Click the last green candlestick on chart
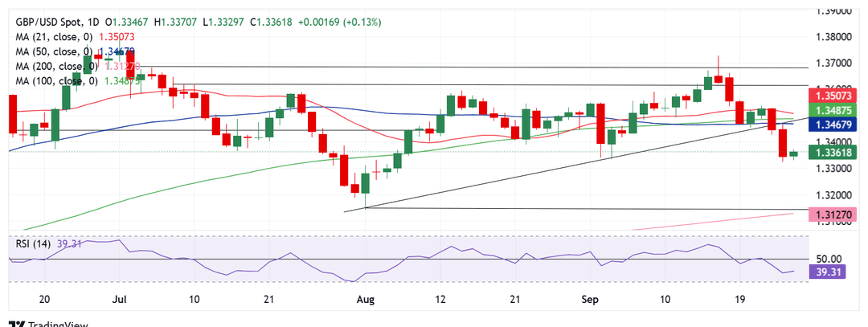Viewport: 868px width, 327px height. point(793,153)
